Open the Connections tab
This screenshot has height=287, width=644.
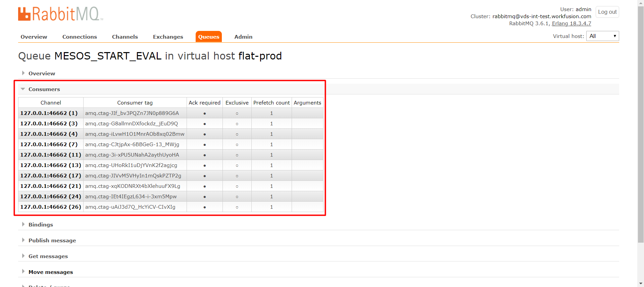point(80,37)
